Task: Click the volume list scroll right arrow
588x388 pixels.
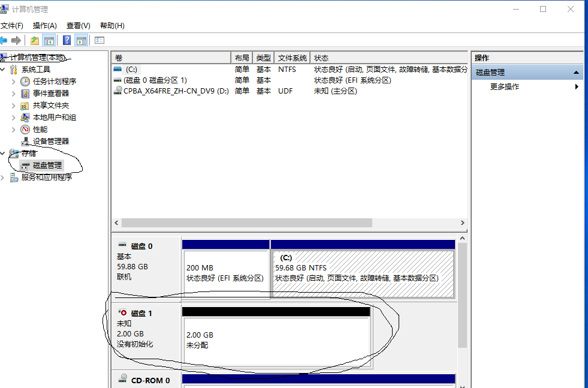Action: coord(462,223)
